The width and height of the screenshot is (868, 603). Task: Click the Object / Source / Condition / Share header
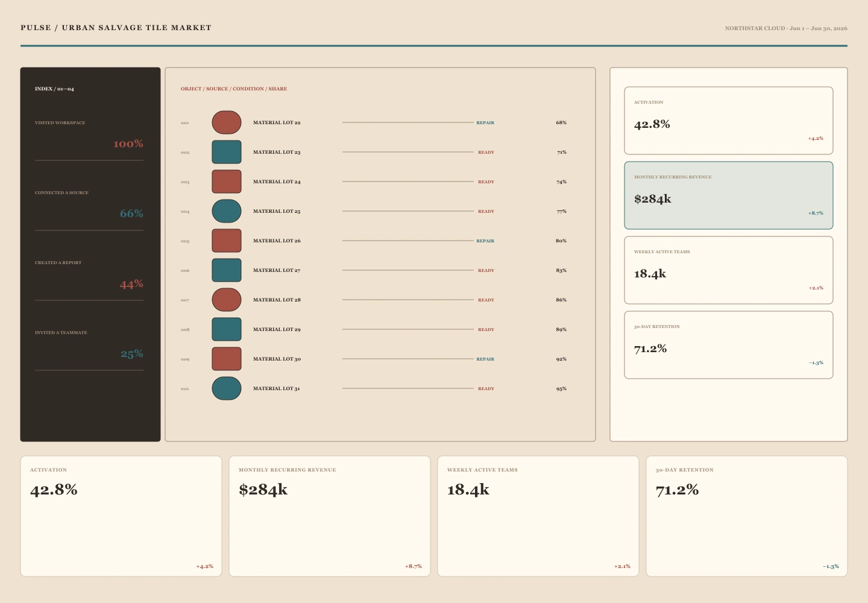coord(234,89)
